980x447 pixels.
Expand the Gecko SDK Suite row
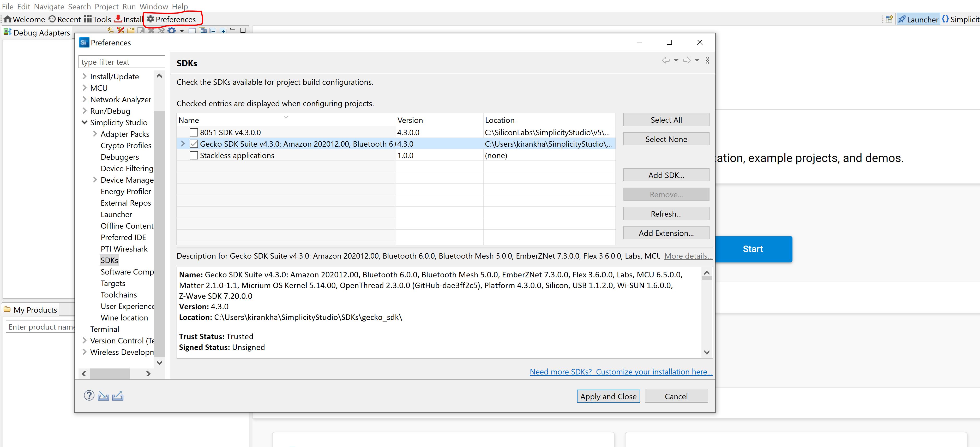pyautogui.click(x=183, y=144)
